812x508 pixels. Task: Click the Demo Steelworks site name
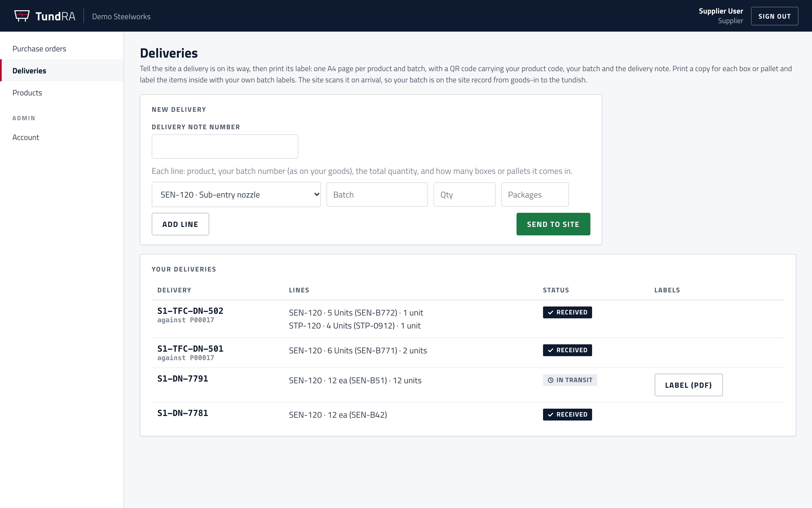click(x=121, y=16)
